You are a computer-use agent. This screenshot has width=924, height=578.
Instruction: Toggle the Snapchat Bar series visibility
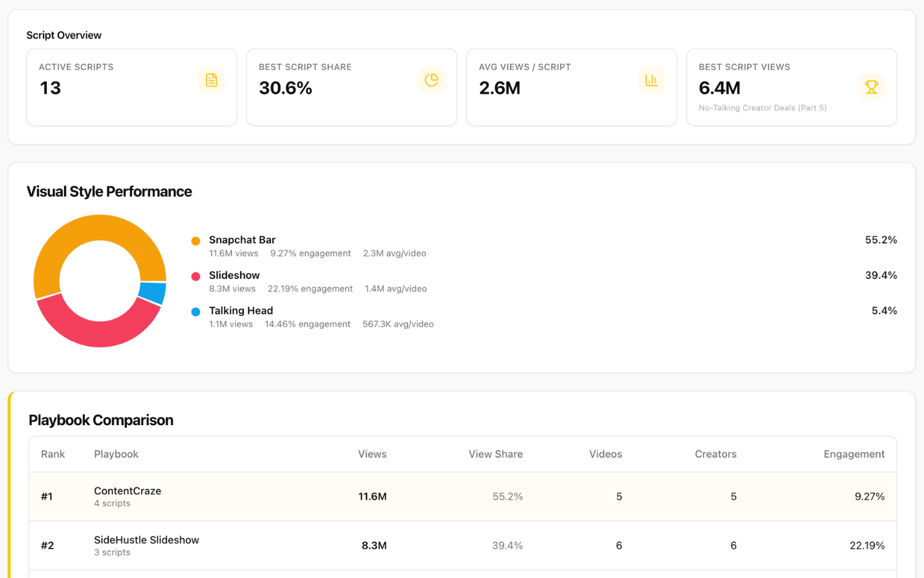tap(241, 240)
